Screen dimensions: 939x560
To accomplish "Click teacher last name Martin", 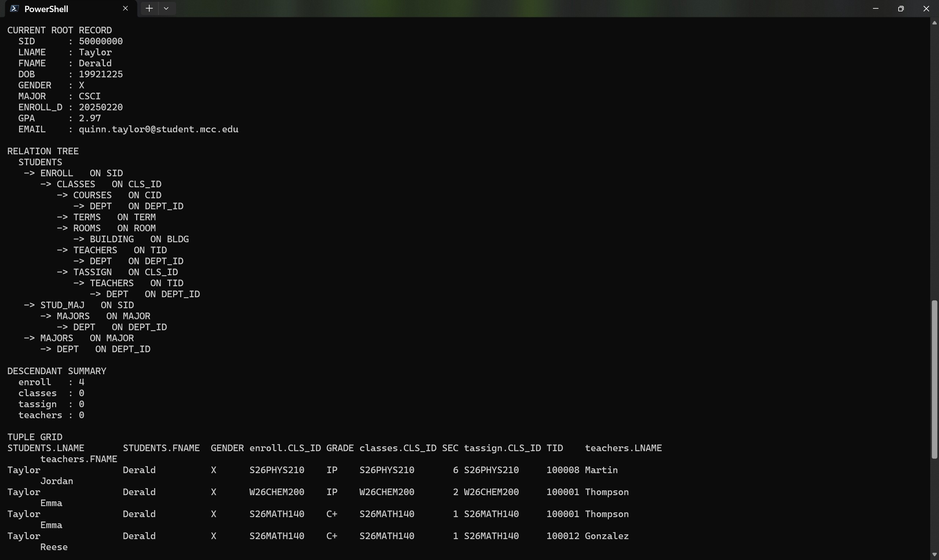I will coord(602,470).
